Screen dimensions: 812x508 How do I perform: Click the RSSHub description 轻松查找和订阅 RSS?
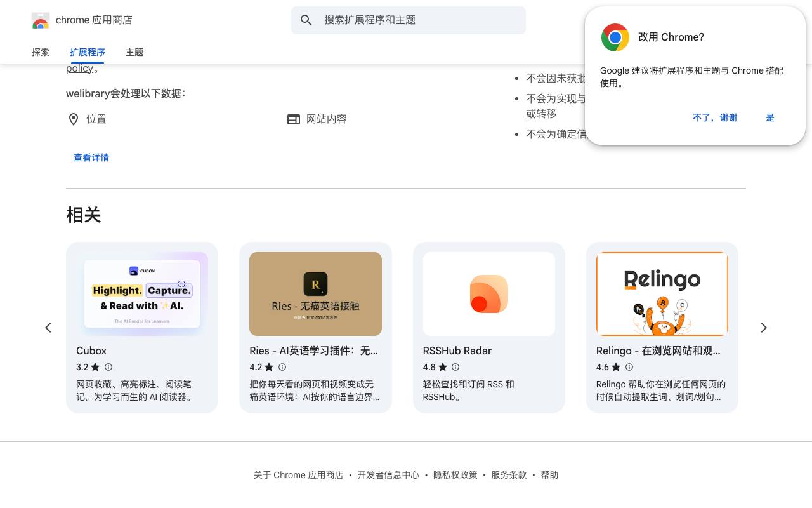[x=469, y=391]
